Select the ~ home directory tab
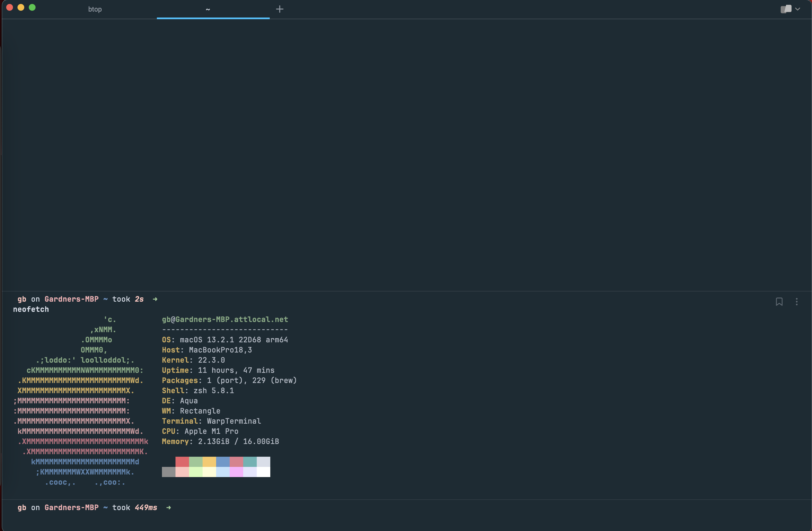The height and width of the screenshot is (531, 812). click(x=208, y=9)
